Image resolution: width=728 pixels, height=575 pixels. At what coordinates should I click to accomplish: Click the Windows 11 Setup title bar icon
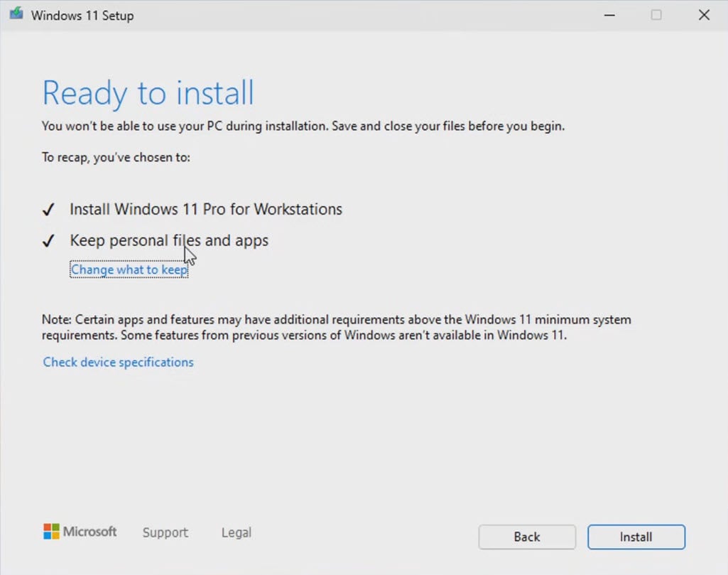pos(16,14)
